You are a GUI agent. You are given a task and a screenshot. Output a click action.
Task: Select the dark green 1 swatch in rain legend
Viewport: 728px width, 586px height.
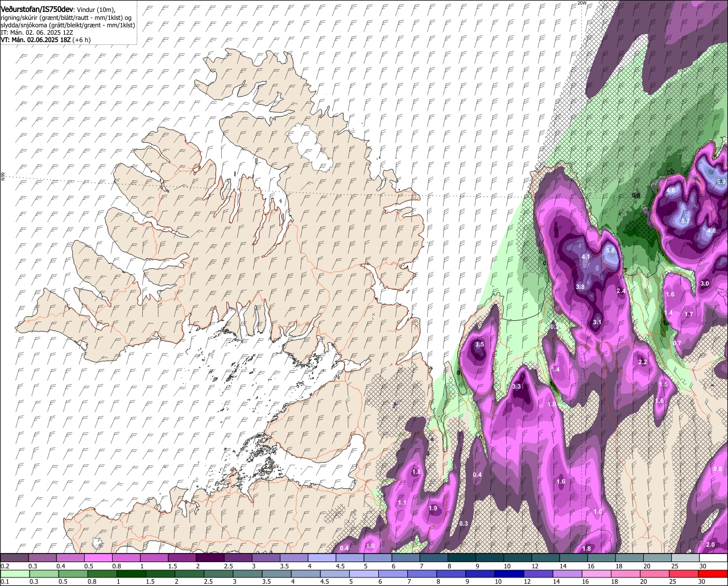131,574
